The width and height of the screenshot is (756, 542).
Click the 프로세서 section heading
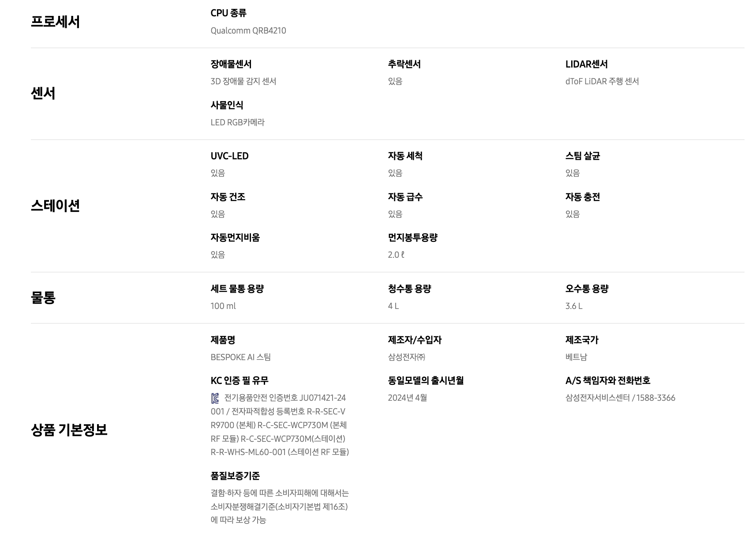[x=55, y=22]
